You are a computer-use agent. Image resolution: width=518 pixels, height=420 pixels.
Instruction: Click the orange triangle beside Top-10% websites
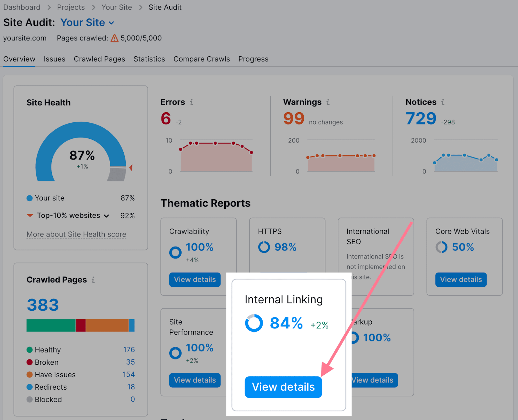29,215
